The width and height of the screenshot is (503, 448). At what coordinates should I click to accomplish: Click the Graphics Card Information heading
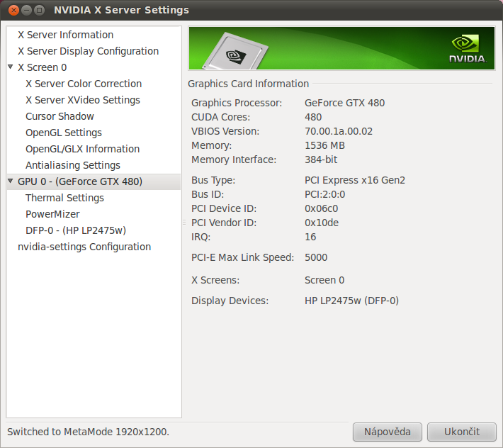click(x=248, y=84)
